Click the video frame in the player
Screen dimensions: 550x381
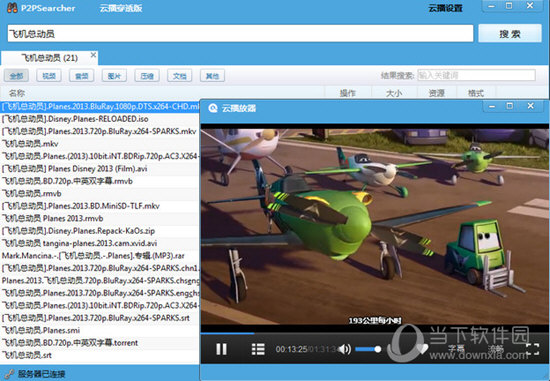tap(374, 227)
